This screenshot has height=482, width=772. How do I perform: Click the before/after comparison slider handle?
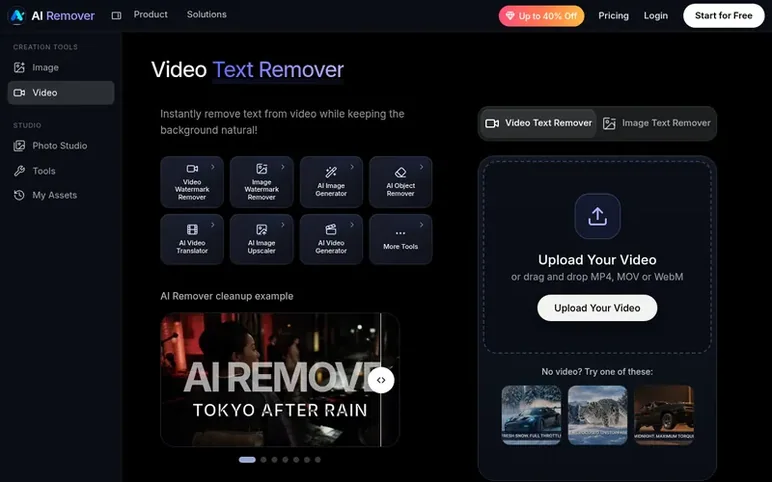(381, 380)
